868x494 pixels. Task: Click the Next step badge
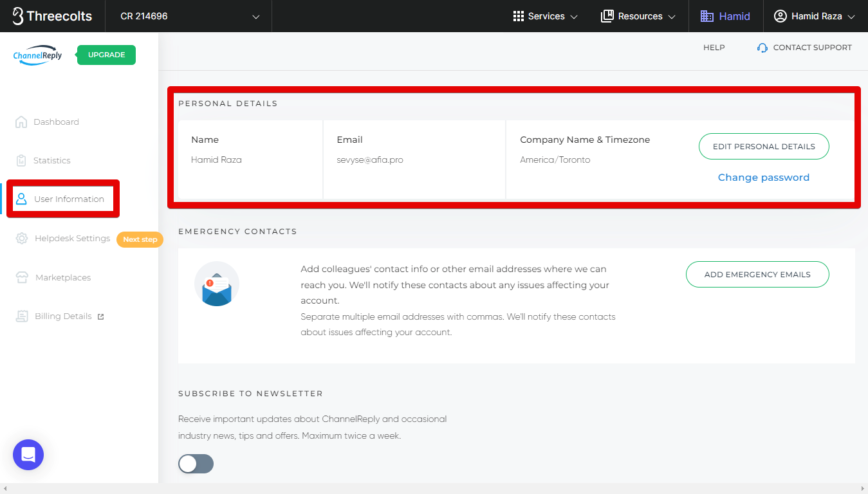click(140, 239)
